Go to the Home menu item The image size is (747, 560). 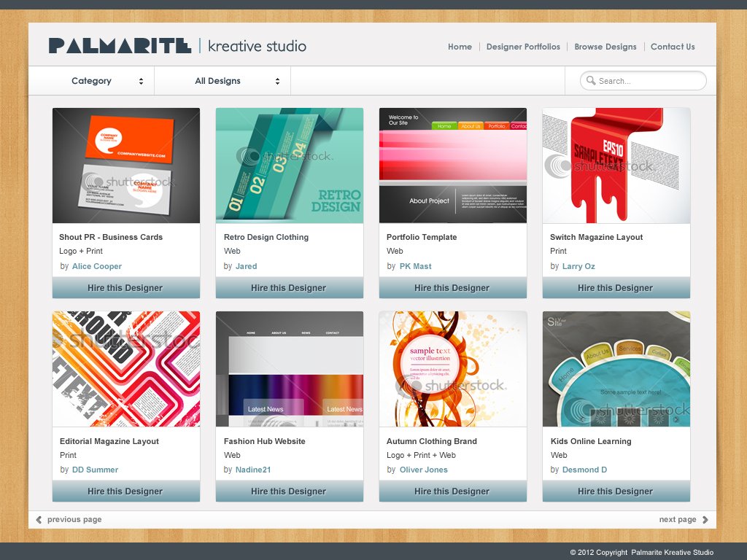click(x=460, y=47)
